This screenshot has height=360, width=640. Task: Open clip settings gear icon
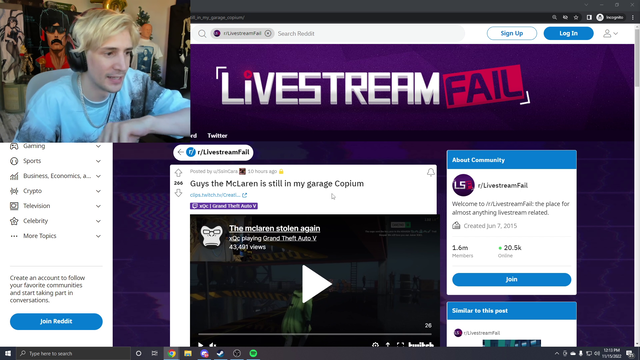point(375,345)
